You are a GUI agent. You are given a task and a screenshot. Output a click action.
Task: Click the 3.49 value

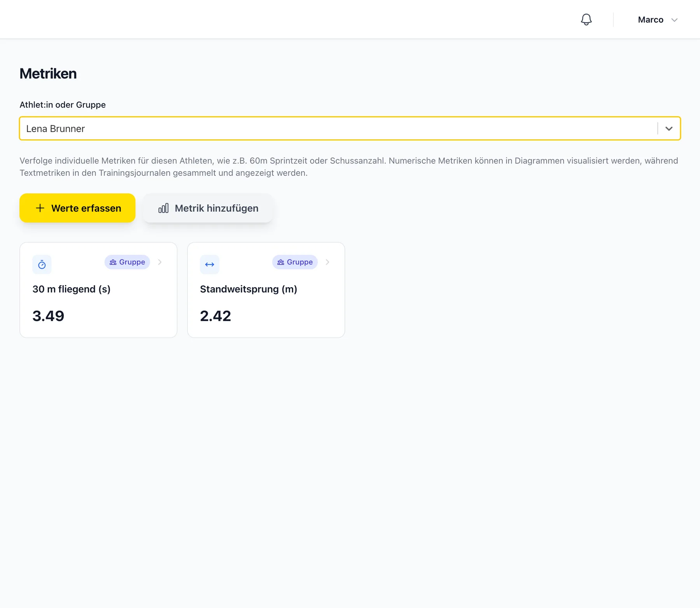(x=48, y=316)
